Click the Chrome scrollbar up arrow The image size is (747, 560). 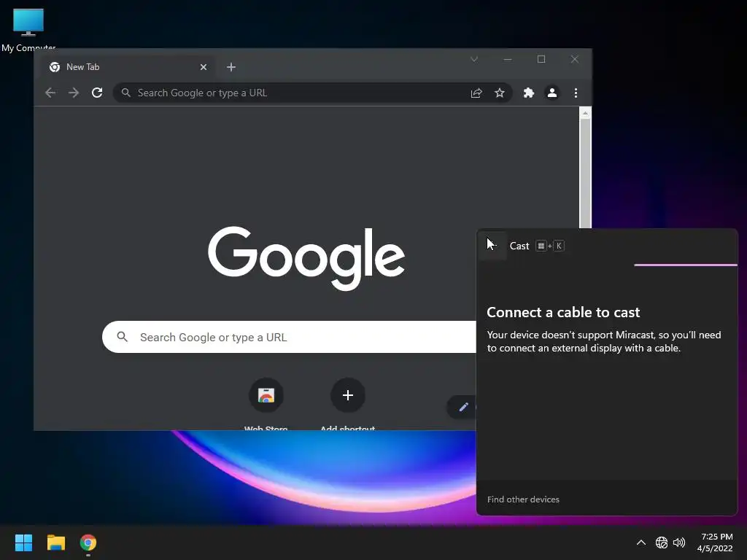tap(585, 113)
